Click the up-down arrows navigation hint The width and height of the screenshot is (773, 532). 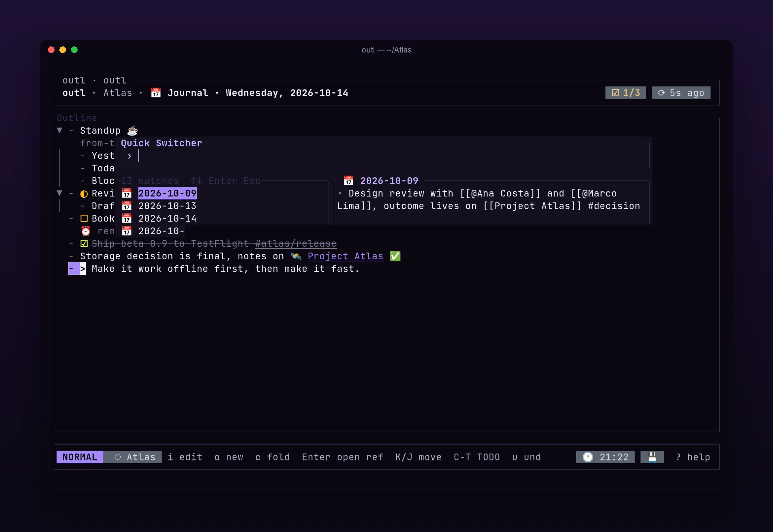pyautogui.click(x=197, y=181)
